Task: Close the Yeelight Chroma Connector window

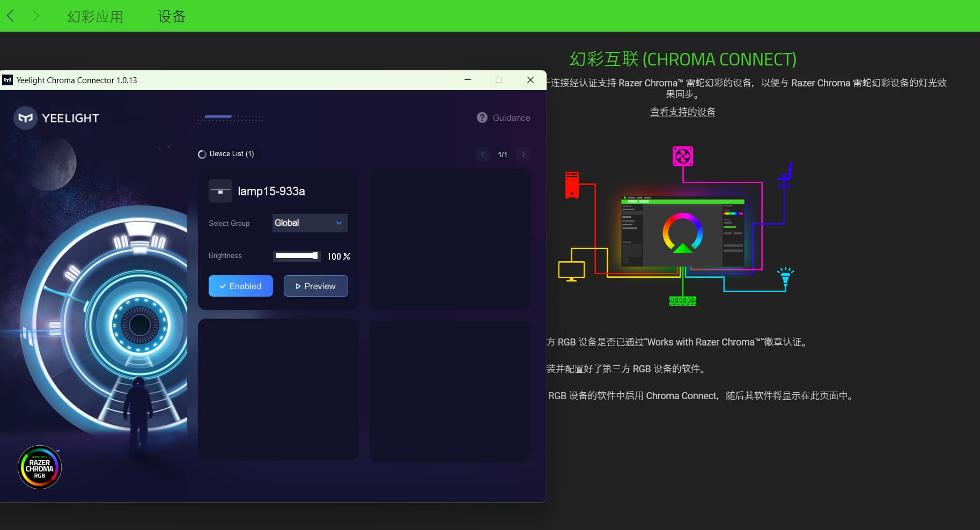Action: [530, 80]
